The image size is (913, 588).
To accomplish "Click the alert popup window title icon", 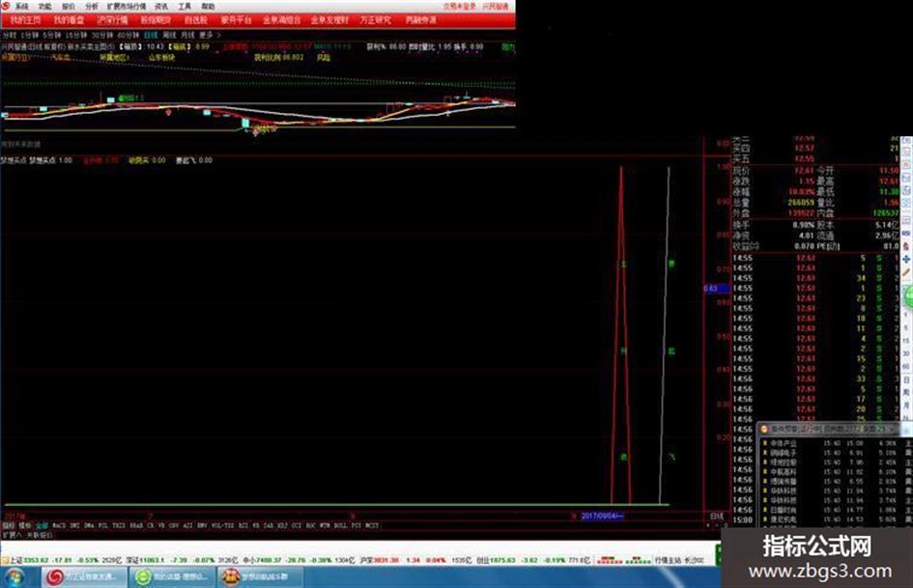I will tap(764, 429).
